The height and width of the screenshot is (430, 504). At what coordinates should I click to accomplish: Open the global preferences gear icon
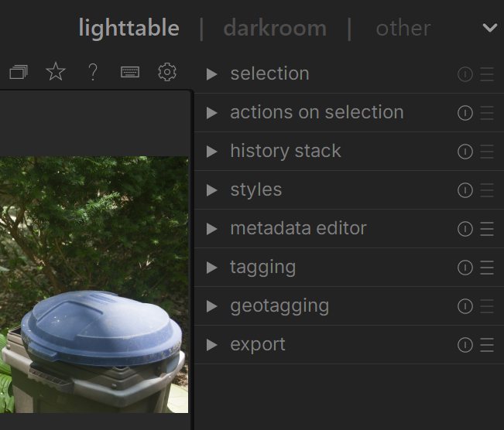click(x=166, y=73)
